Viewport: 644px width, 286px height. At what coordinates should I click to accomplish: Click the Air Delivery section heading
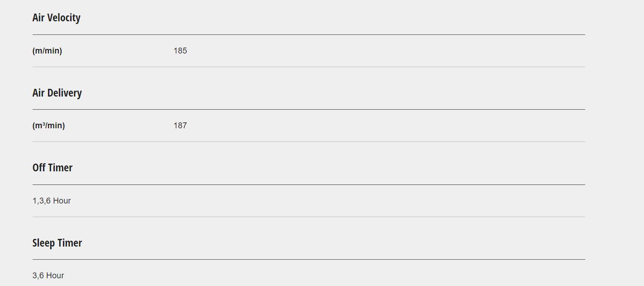[x=57, y=93]
